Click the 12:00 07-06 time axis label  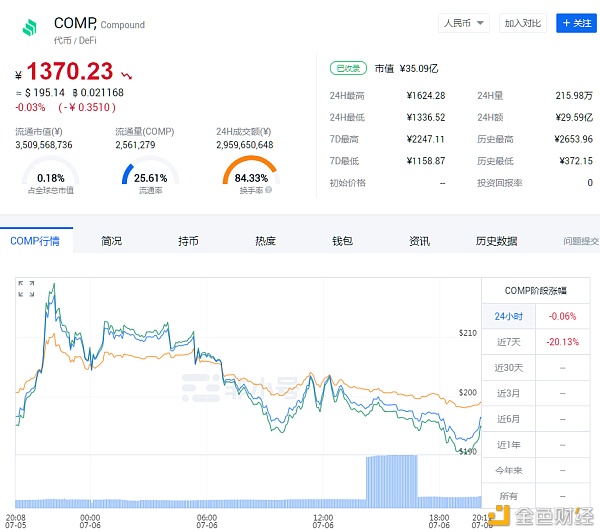tap(323, 521)
